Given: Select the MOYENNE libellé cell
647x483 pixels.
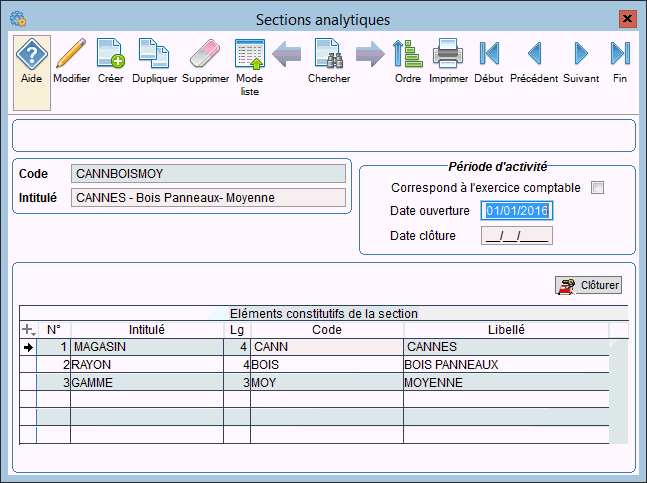Looking at the screenshot, I should [x=506, y=383].
